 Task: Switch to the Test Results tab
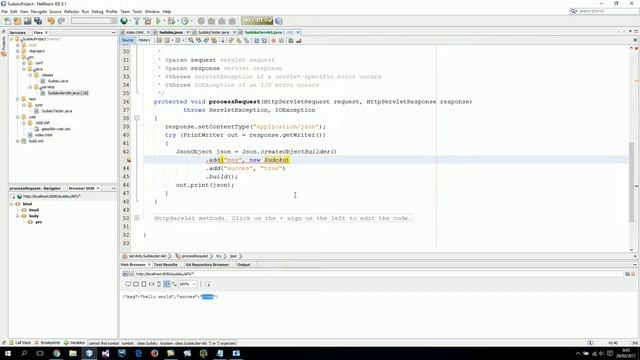click(166, 265)
